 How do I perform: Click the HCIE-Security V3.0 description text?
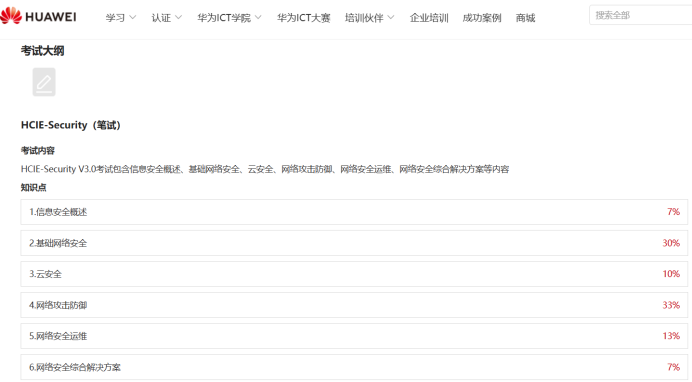pos(265,169)
